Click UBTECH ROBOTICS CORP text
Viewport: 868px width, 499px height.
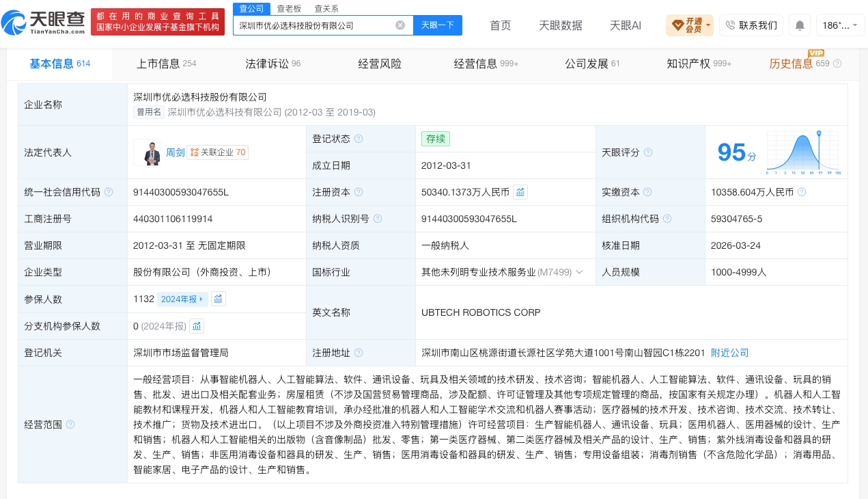coord(481,312)
